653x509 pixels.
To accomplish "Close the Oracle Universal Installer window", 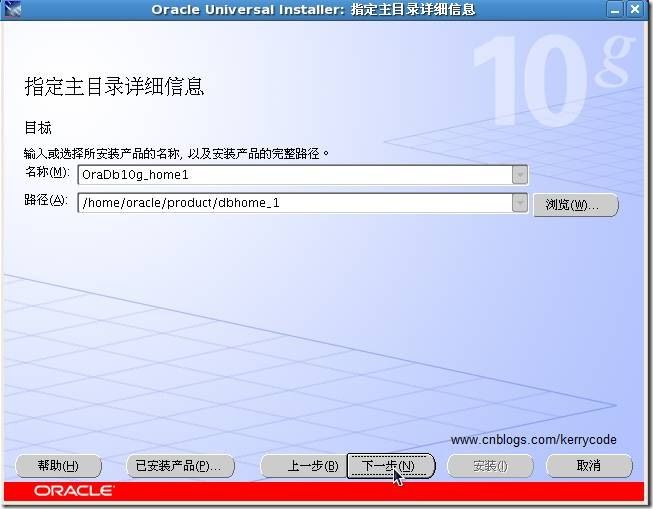I will pos(635,9).
